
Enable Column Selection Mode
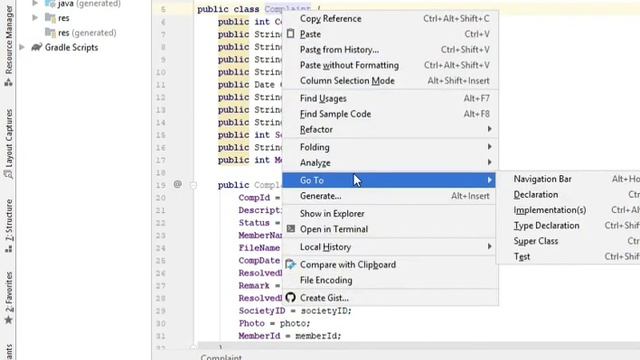[x=390, y=81]
